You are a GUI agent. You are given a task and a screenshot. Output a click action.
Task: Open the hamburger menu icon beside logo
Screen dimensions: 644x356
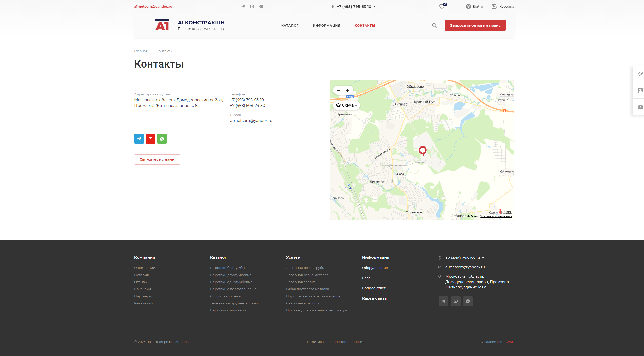pos(144,25)
